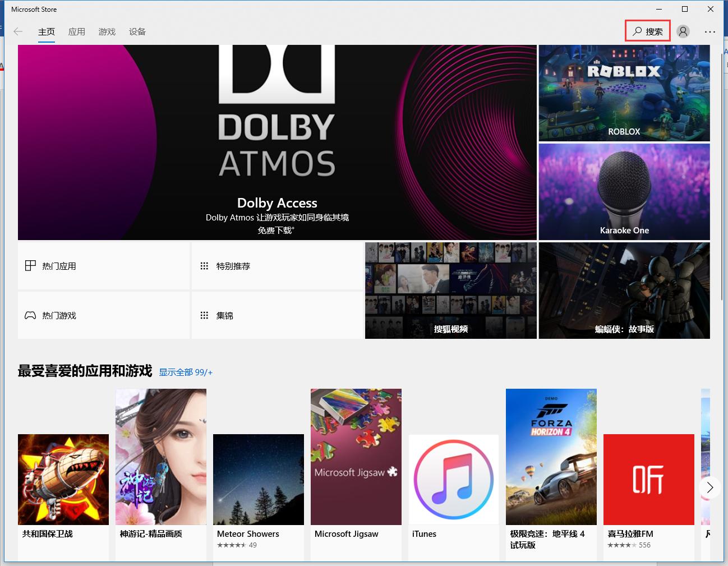This screenshot has height=566, width=728.
Task: Switch to the 应用 tab
Action: coord(77,32)
